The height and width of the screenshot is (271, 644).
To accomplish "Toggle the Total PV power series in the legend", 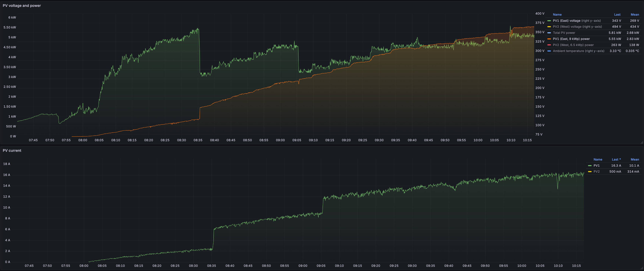I will point(564,33).
